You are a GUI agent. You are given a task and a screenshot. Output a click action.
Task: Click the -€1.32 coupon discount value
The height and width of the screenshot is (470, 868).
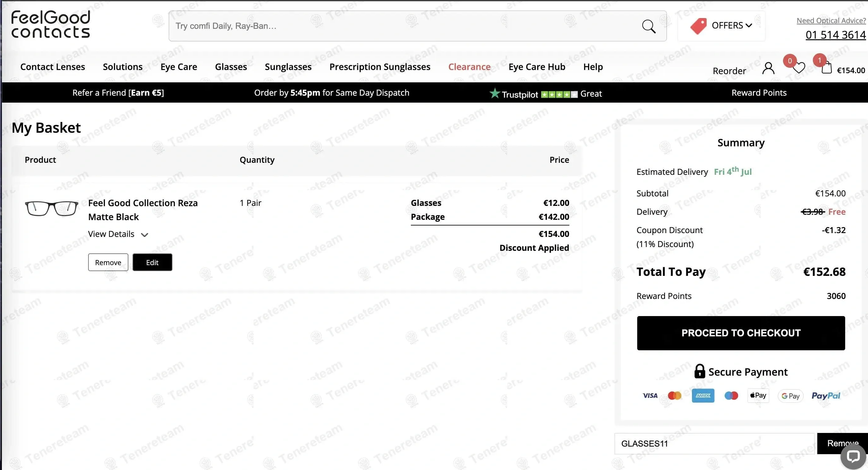(x=834, y=230)
